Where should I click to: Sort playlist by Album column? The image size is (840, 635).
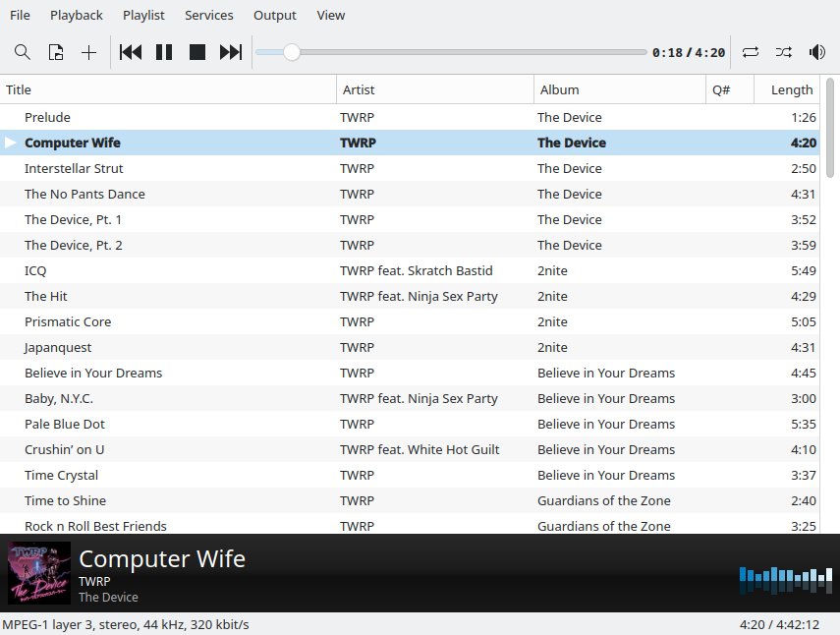620,89
